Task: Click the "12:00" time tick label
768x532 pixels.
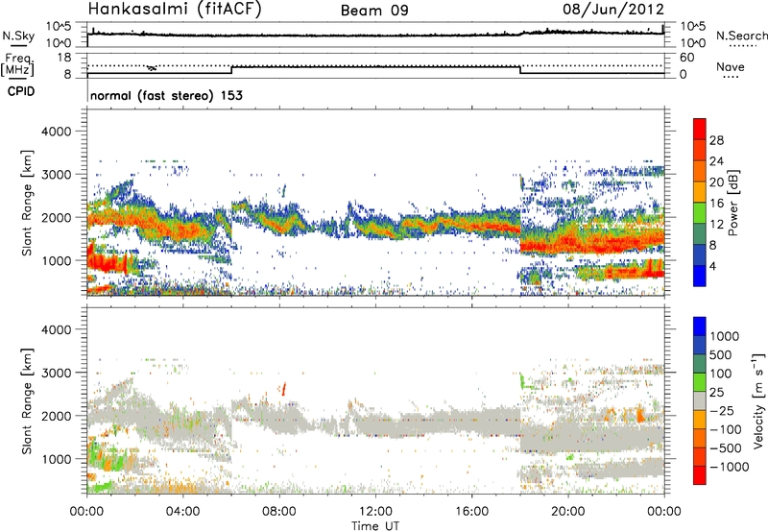Action: [x=375, y=512]
